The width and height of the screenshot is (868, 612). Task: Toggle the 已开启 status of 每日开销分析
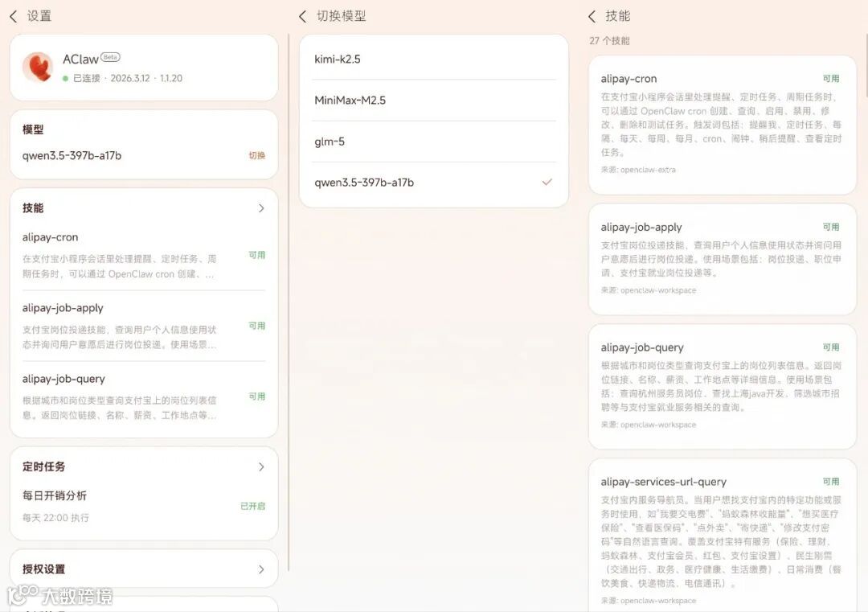click(x=253, y=506)
